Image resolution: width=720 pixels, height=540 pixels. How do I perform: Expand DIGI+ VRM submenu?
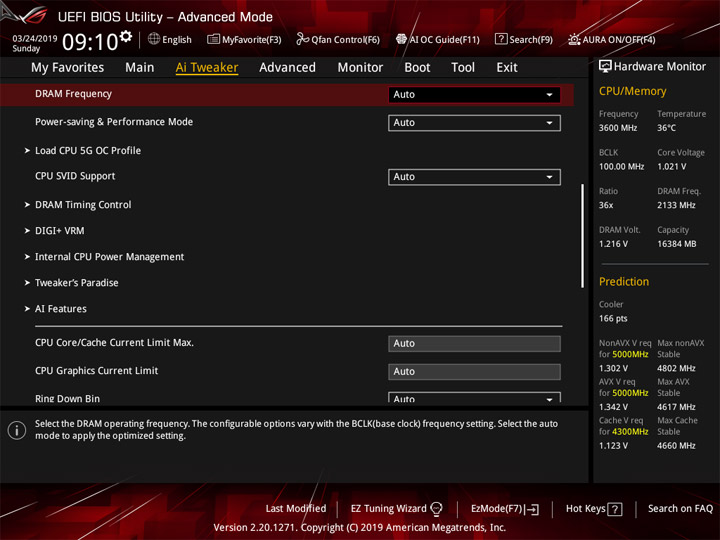coord(59,231)
